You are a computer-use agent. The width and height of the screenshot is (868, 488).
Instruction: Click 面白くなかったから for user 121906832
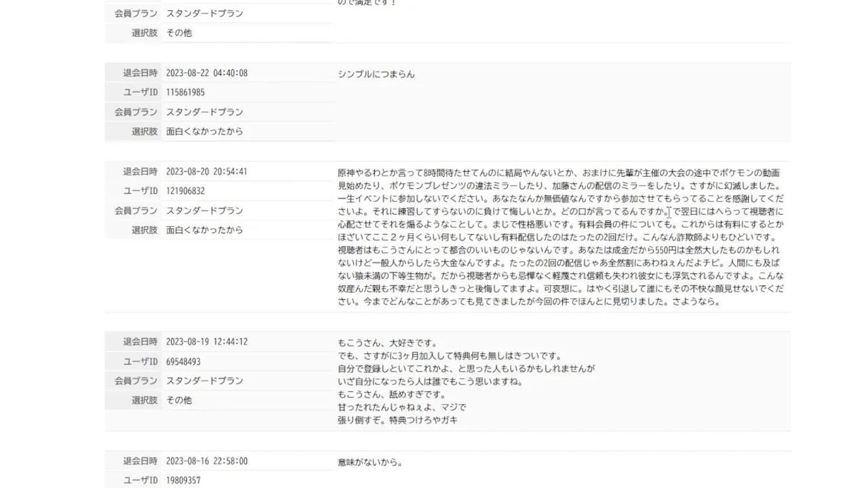(x=204, y=230)
